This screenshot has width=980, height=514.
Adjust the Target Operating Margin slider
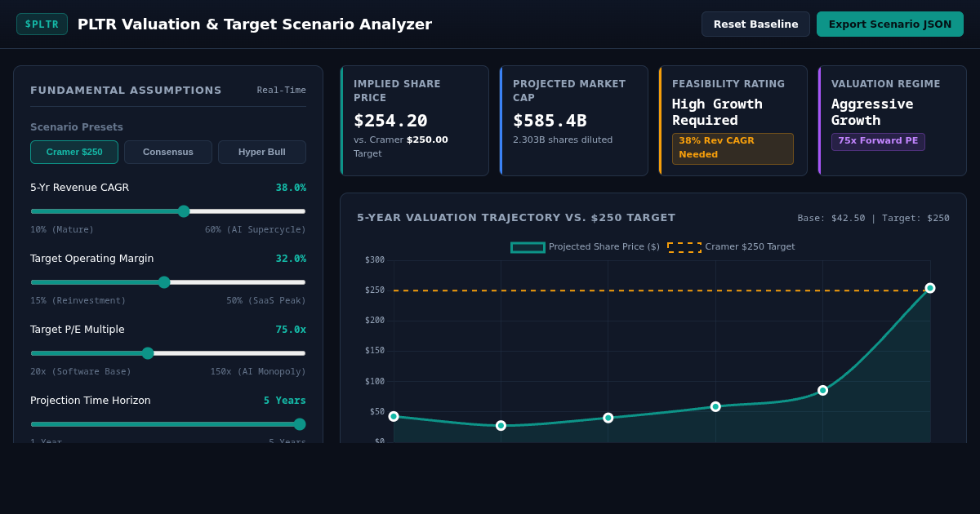(x=168, y=282)
